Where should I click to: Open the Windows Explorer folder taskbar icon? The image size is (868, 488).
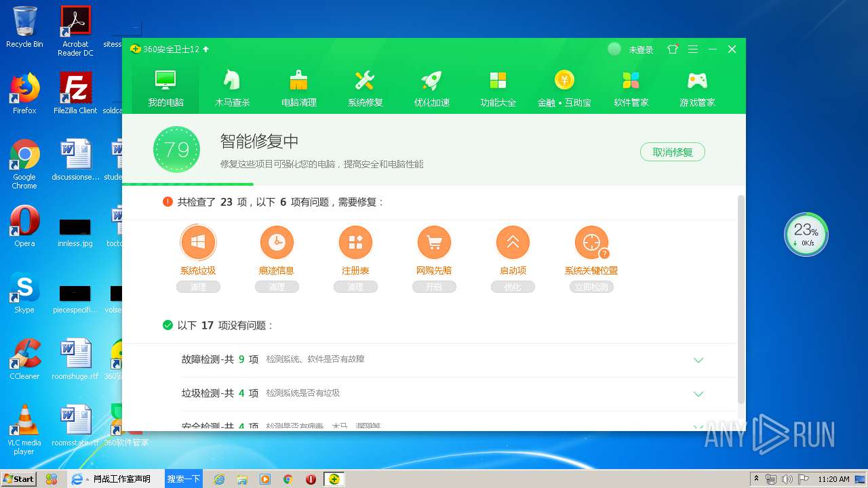(x=242, y=479)
